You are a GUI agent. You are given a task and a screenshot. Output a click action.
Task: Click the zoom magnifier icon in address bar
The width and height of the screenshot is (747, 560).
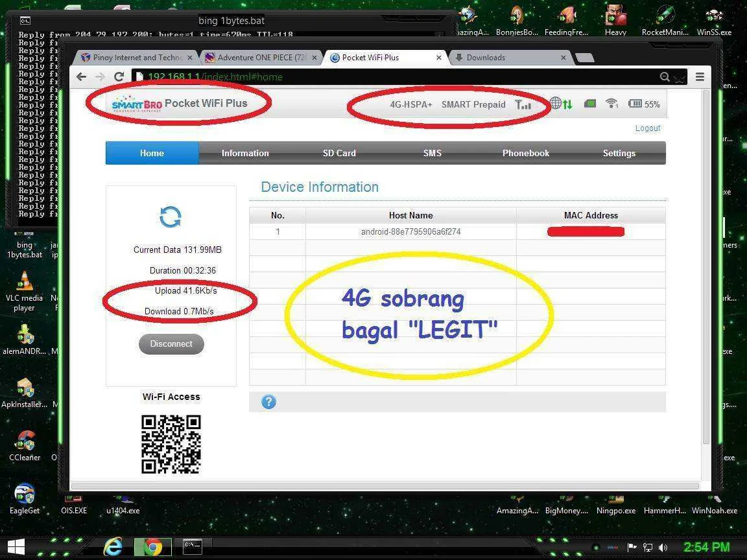pyautogui.click(x=665, y=76)
